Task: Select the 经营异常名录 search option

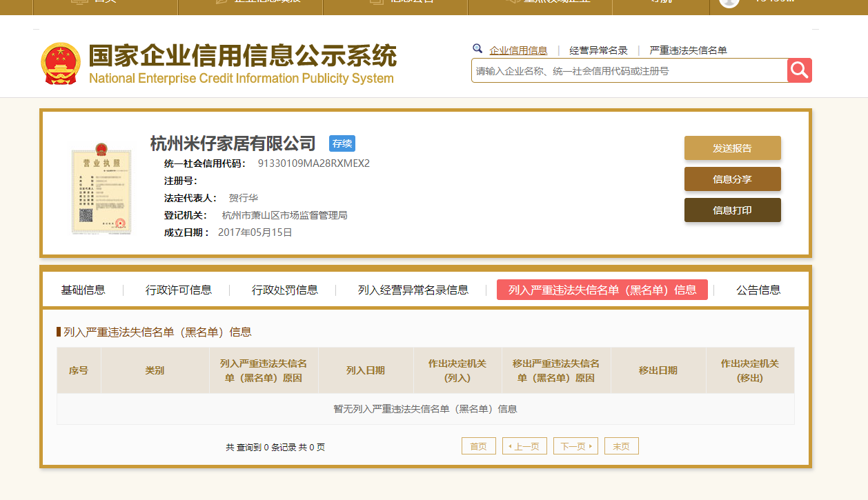Action: pyautogui.click(x=598, y=50)
